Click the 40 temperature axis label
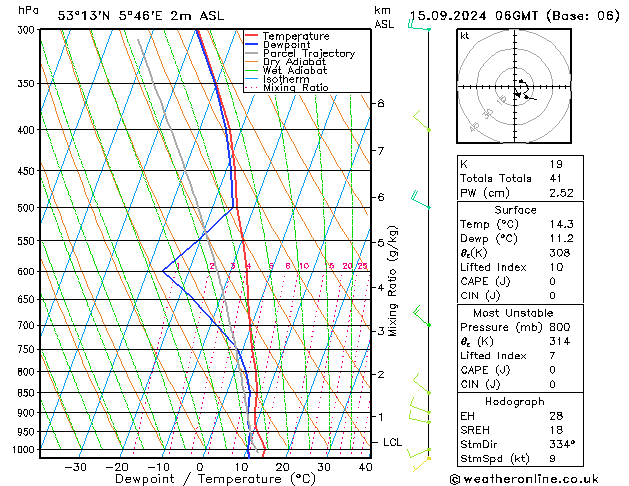This screenshot has height=486, width=629. click(365, 467)
